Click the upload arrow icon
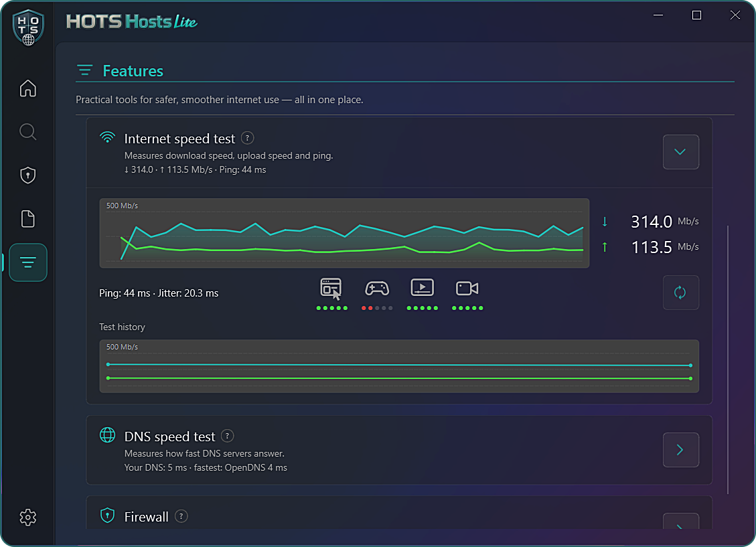756x547 pixels. click(605, 247)
